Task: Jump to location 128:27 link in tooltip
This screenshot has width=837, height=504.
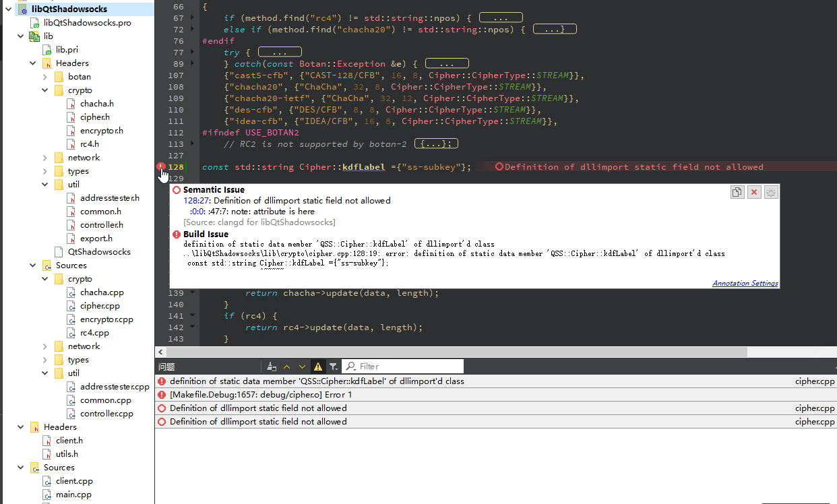Action: point(196,201)
